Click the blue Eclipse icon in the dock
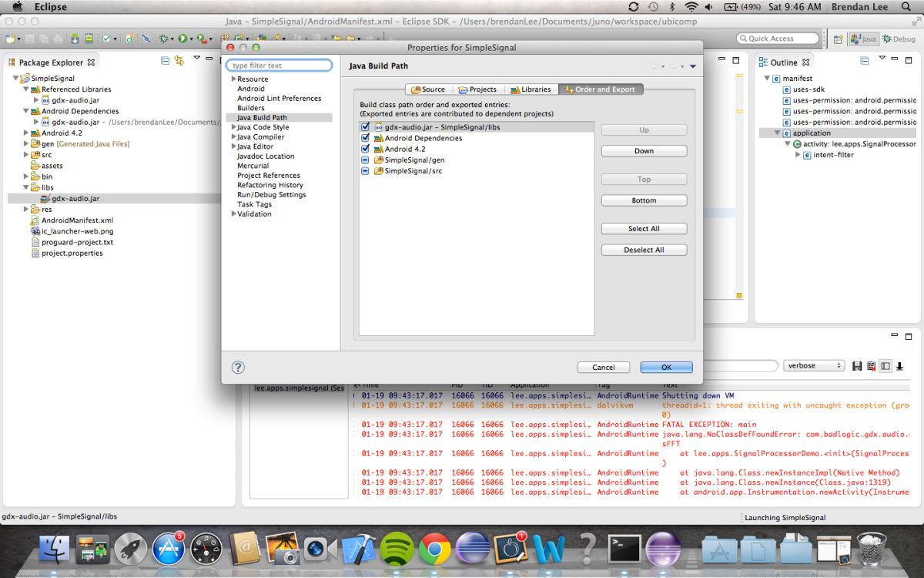 pyautogui.click(x=473, y=549)
